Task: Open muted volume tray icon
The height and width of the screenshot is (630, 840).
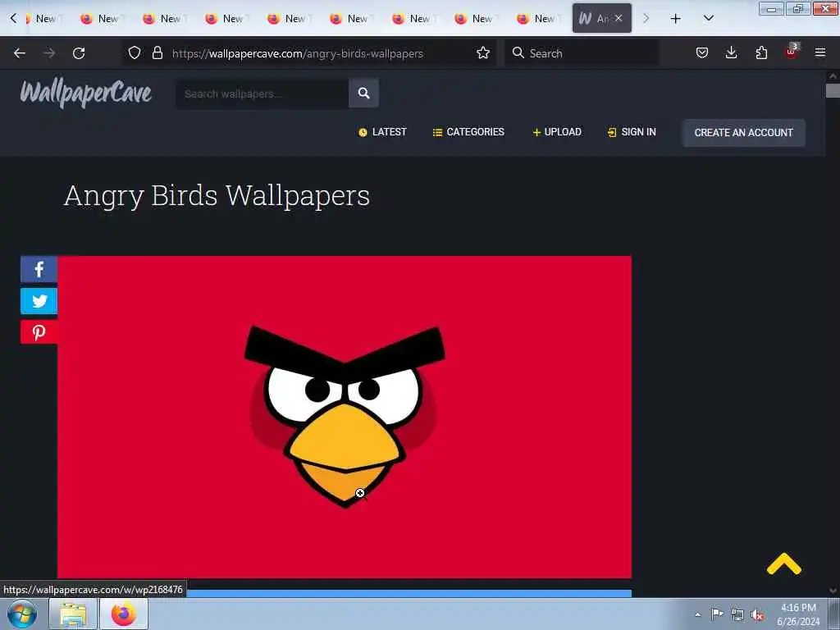Action: (756, 614)
